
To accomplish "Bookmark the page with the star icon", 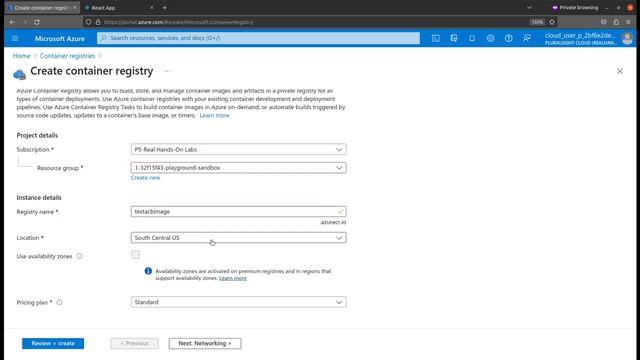I will (552, 22).
